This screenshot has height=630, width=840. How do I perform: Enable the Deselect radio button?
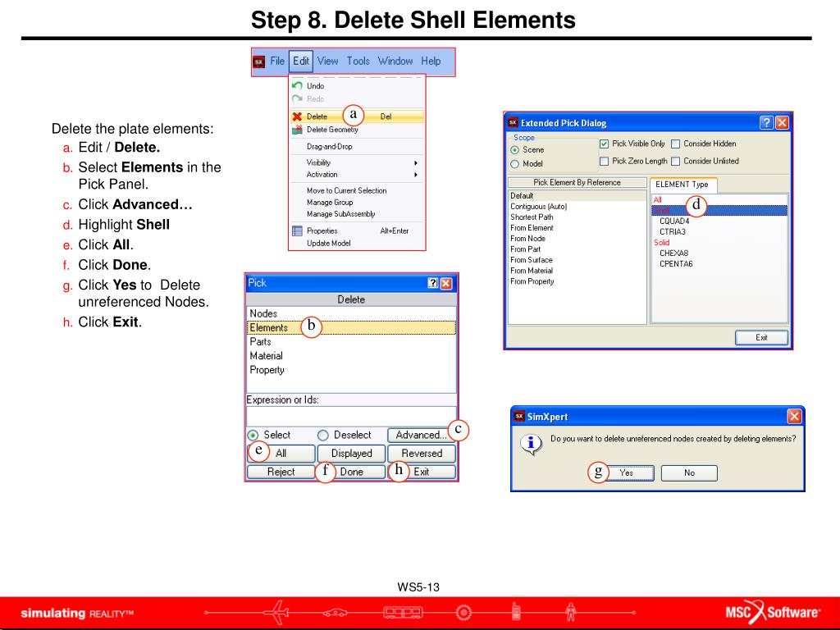pos(323,435)
